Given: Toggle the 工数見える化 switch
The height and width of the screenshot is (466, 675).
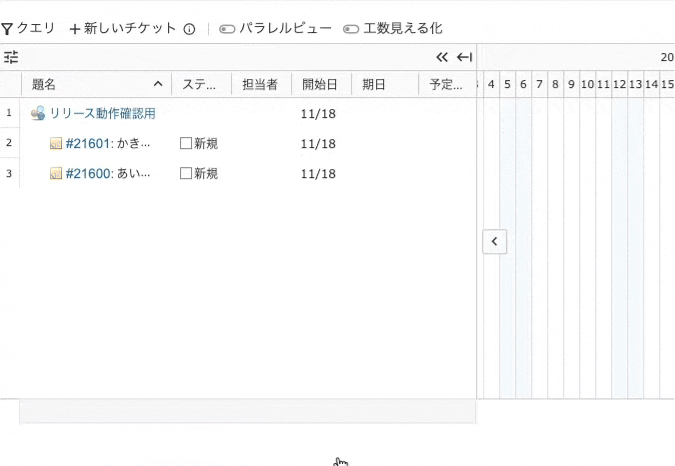Looking at the screenshot, I should coord(351,29).
